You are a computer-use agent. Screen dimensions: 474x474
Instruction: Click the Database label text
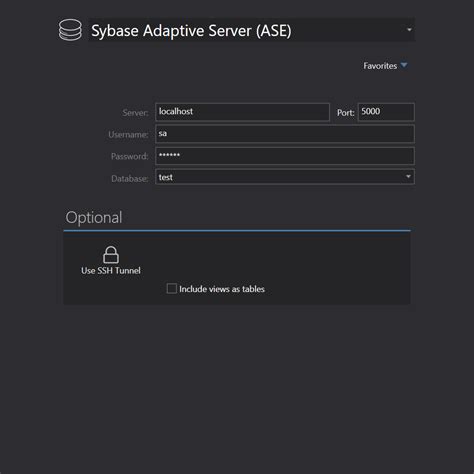[129, 179]
